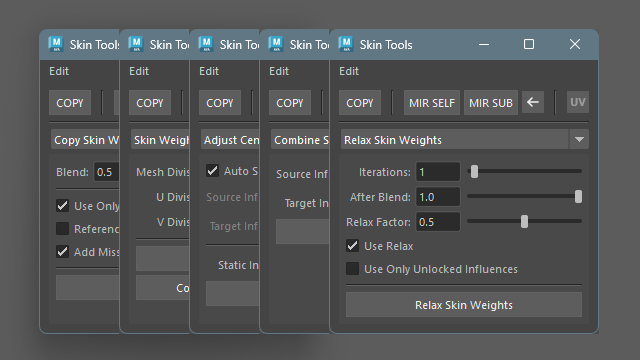The width and height of the screenshot is (640, 360).
Task: Run the Relax Skin Weights button at bottom
Action: click(464, 304)
